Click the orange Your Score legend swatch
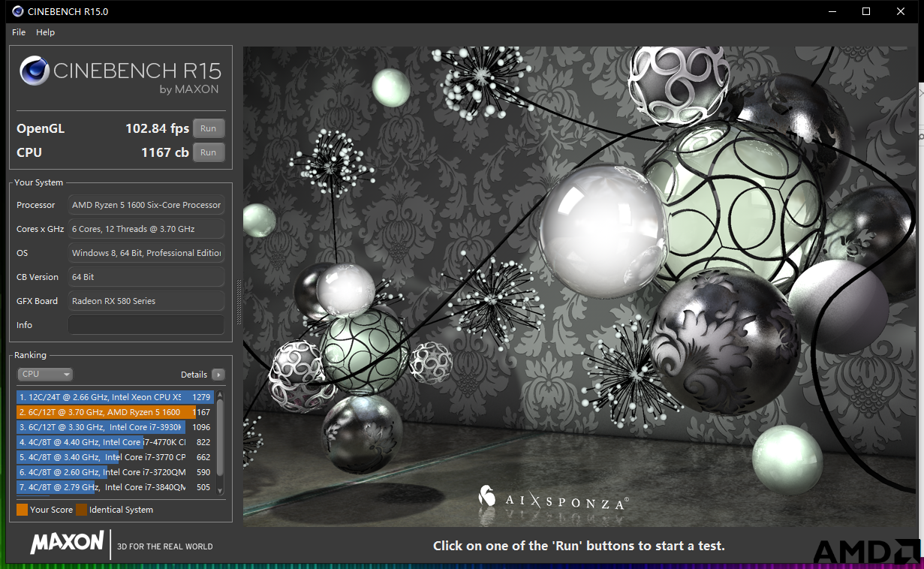 pyautogui.click(x=22, y=510)
